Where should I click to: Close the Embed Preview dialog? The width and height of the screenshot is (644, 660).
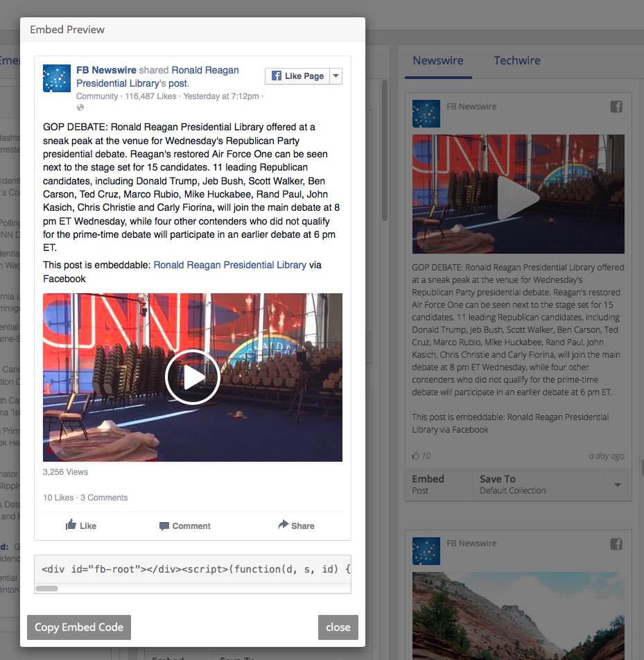coord(338,627)
